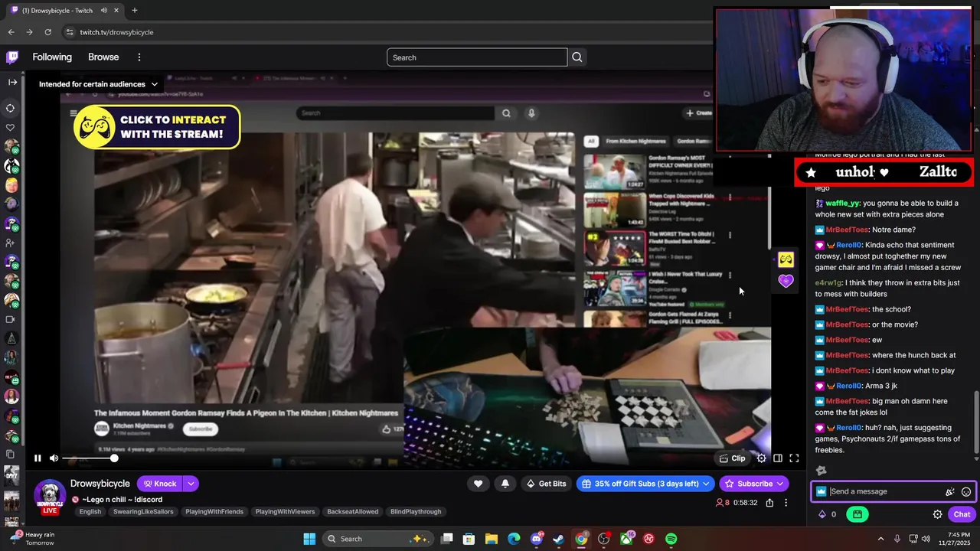Send the message with Chat button
This screenshot has height=551, width=980.
pos(962,514)
